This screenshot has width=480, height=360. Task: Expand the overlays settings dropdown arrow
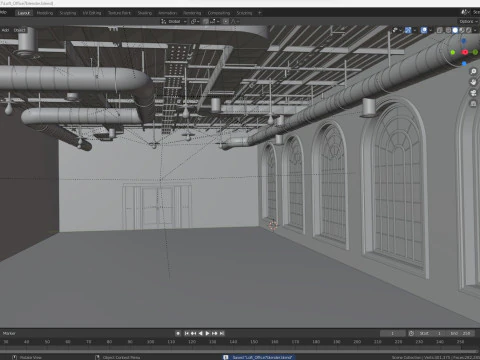click(x=431, y=30)
